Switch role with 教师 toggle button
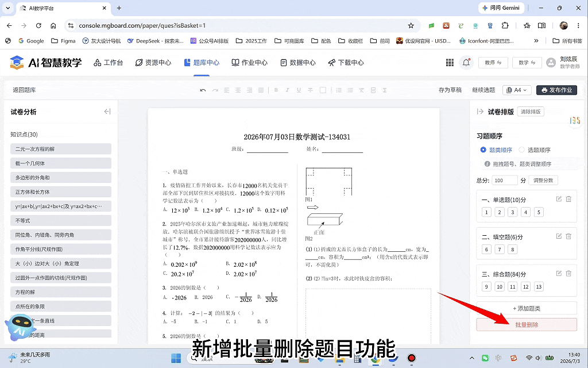 pyautogui.click(x=493, y=63)
